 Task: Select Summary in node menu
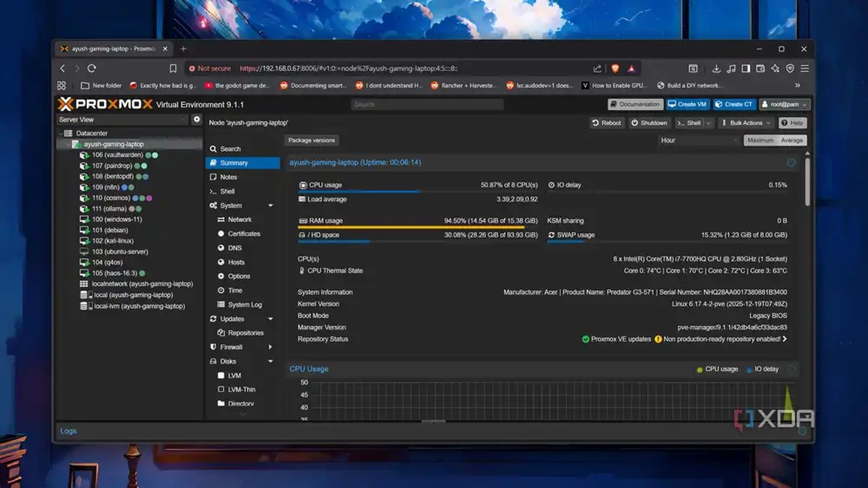[x=242, y=163]
